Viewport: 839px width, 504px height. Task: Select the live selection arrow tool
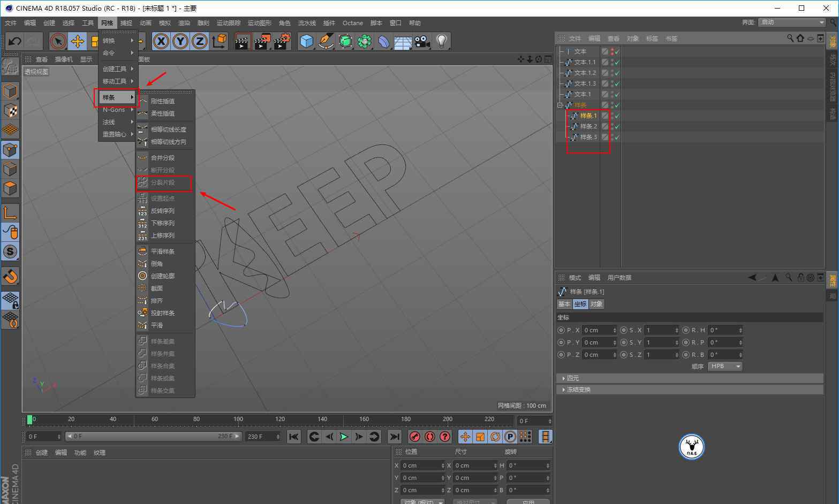[58, 41]
